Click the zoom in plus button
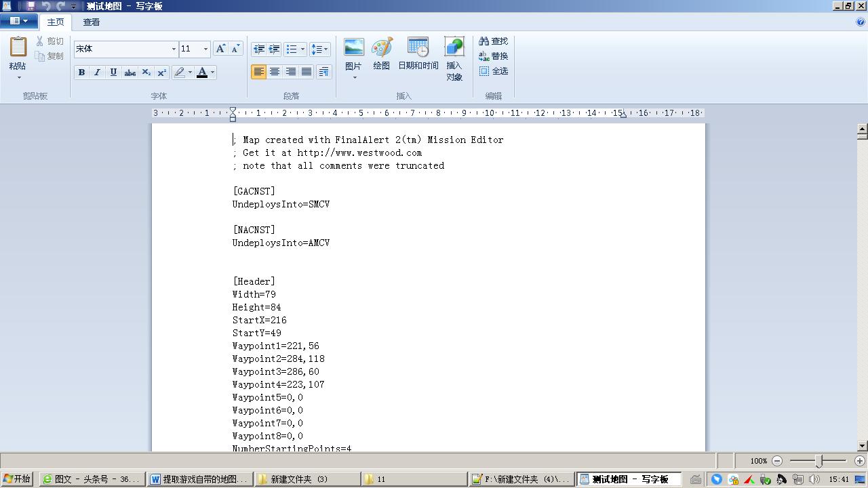Screen dimensions: 868x488 tap(859, 461)
